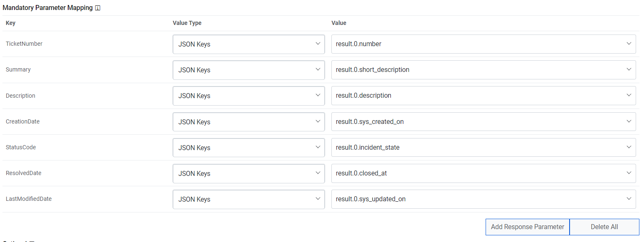Open Description Value Type dropdown
Viewport: 644px width, 242px height.
[249, 96]
